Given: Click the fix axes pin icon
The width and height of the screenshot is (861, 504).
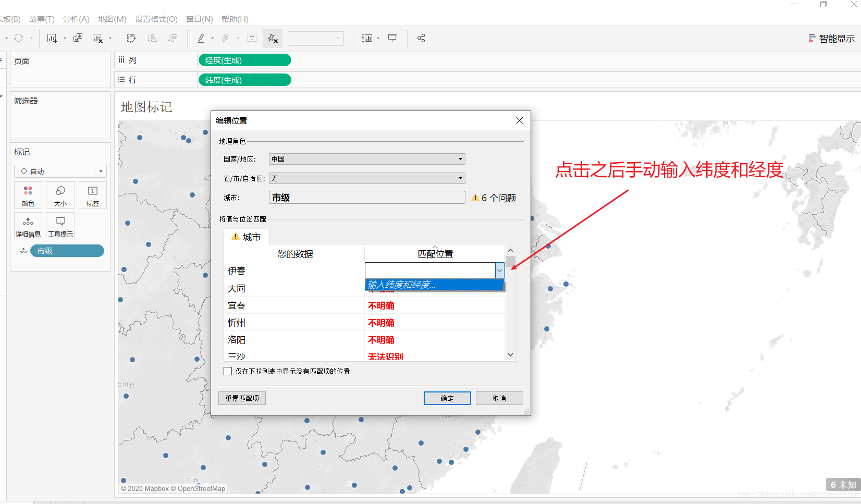Looking at the screenshot, I should pyautogui.click(x=273, y=38).
